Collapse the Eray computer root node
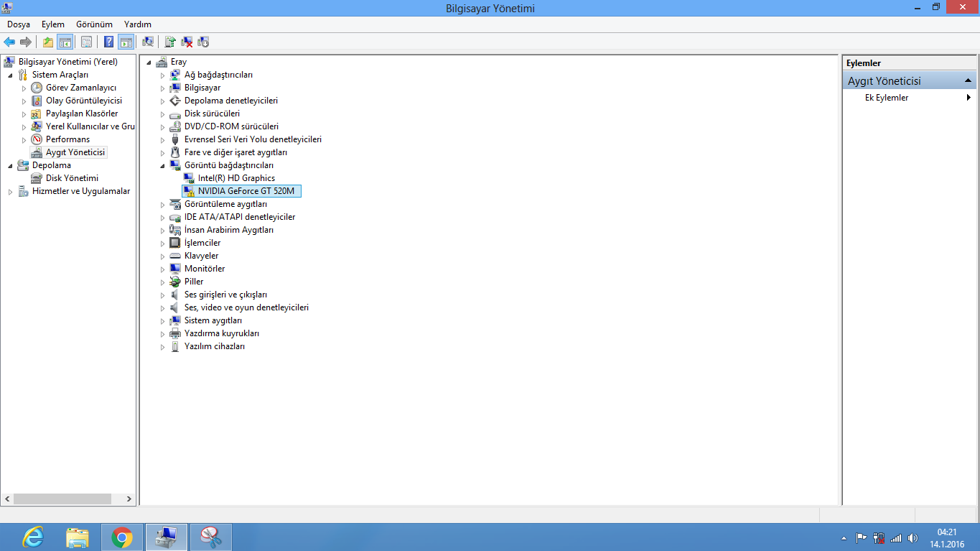980x551 pixels. [149, 62]
